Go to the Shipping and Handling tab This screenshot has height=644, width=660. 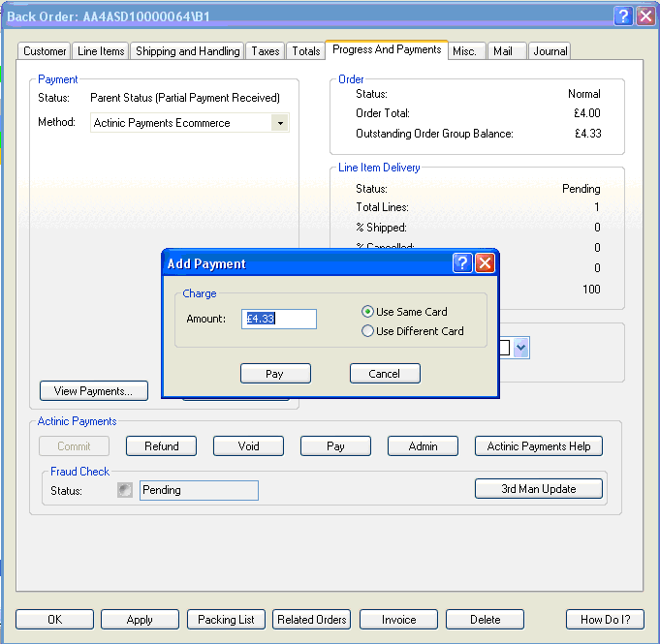pyautogui.click(x=188, y=51)
